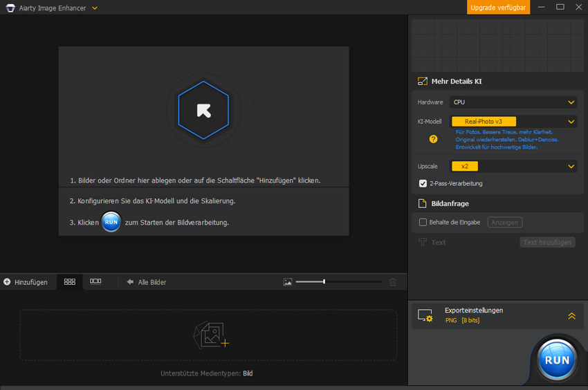Click the RUN icon in step 3 instructions
588x390 pixels.
click(x=111, y=222)
